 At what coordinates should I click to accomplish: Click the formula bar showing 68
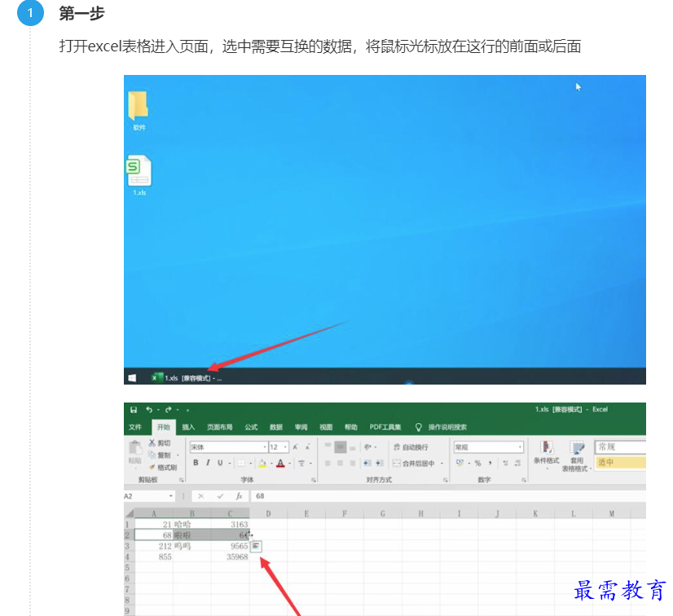click(448, 496)
